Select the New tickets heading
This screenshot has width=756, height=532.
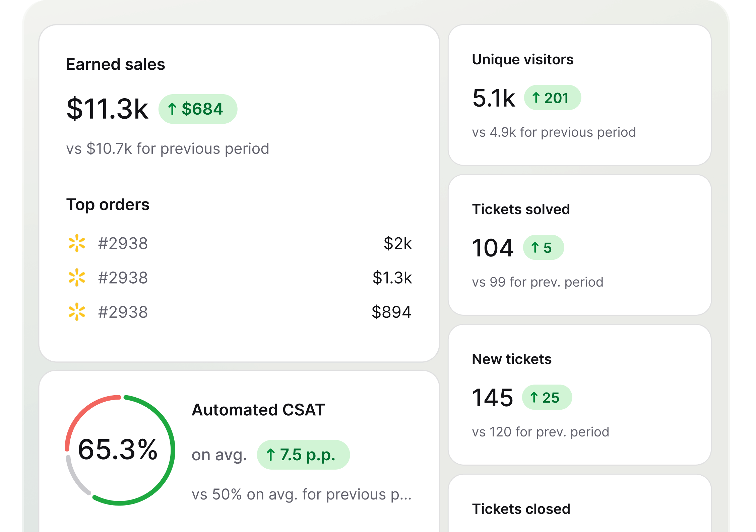click(x=511, y=359)
